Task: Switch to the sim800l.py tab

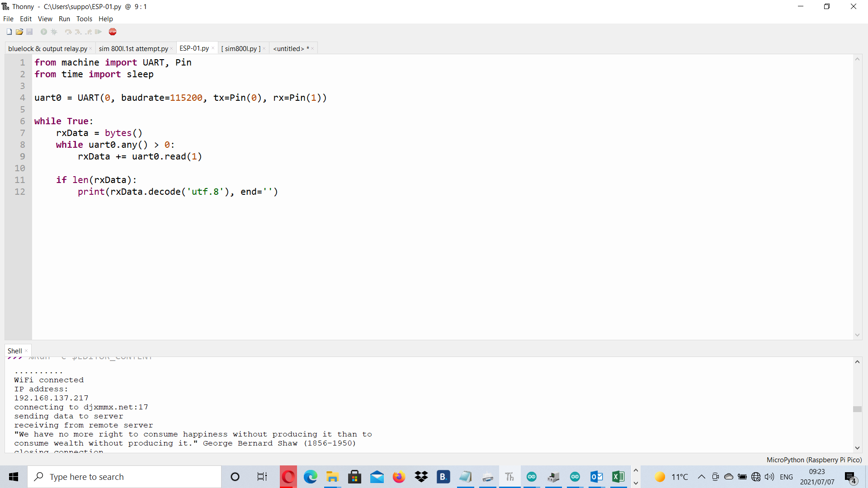Action: (x=241, y=48)
